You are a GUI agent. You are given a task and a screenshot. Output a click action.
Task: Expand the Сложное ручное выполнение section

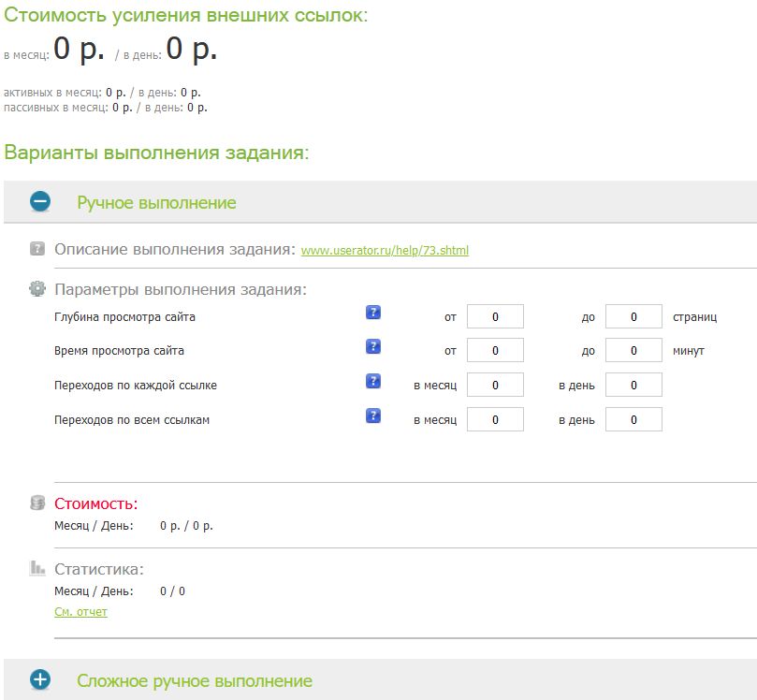(x=40, y=680)
